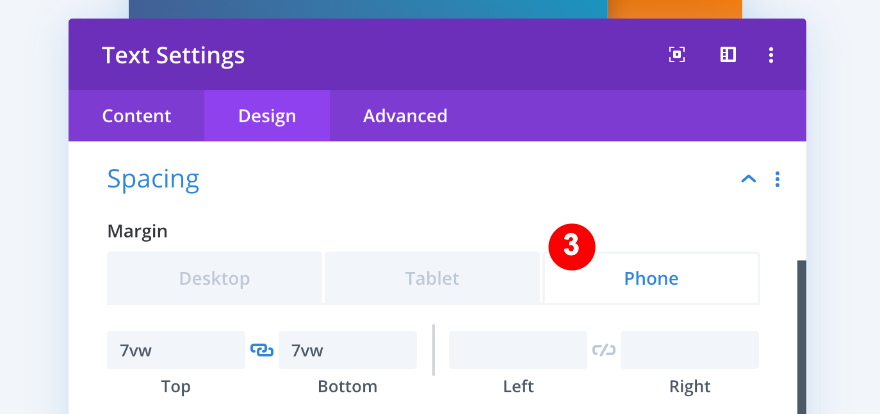Click the Bottom margin input field

tap(348, 350)
